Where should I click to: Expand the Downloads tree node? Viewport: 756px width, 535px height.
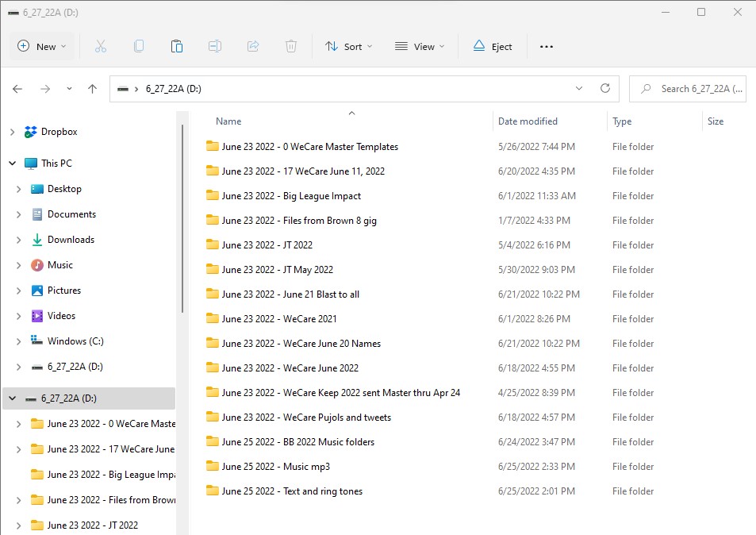tap(19, 240)
